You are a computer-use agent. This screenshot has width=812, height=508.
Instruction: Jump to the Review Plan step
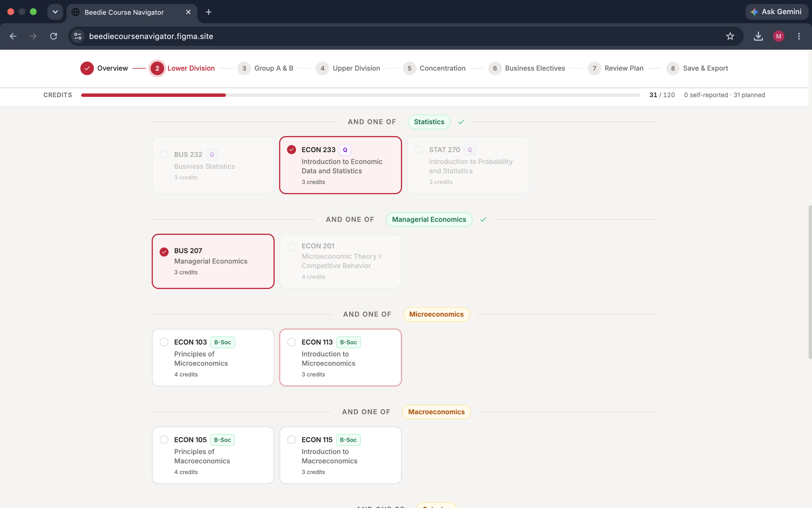(615, 68)
